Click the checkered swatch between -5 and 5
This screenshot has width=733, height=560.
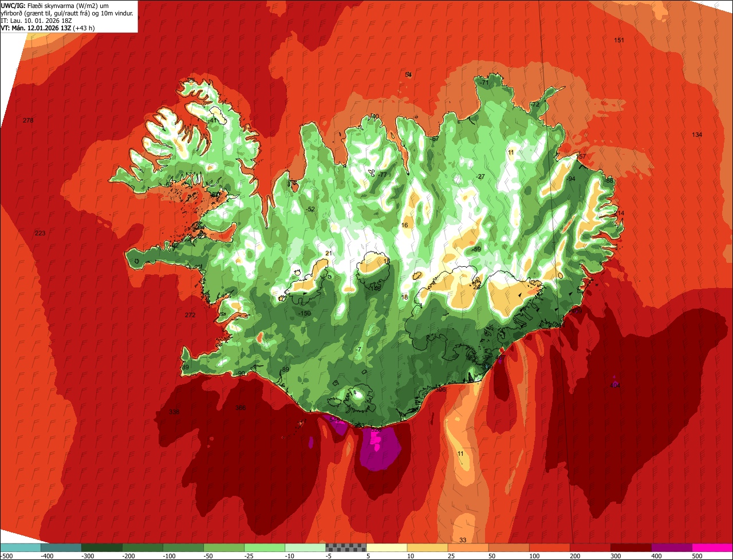346,547
